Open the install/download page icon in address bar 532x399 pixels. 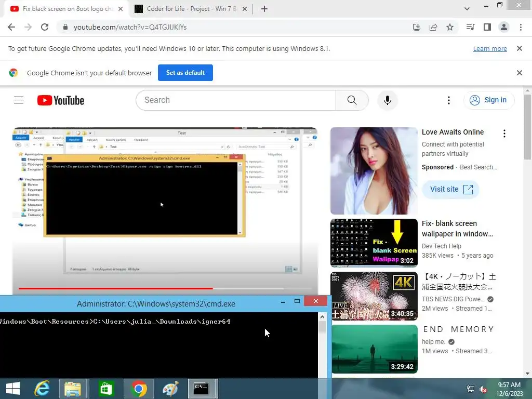click(416, 27)
